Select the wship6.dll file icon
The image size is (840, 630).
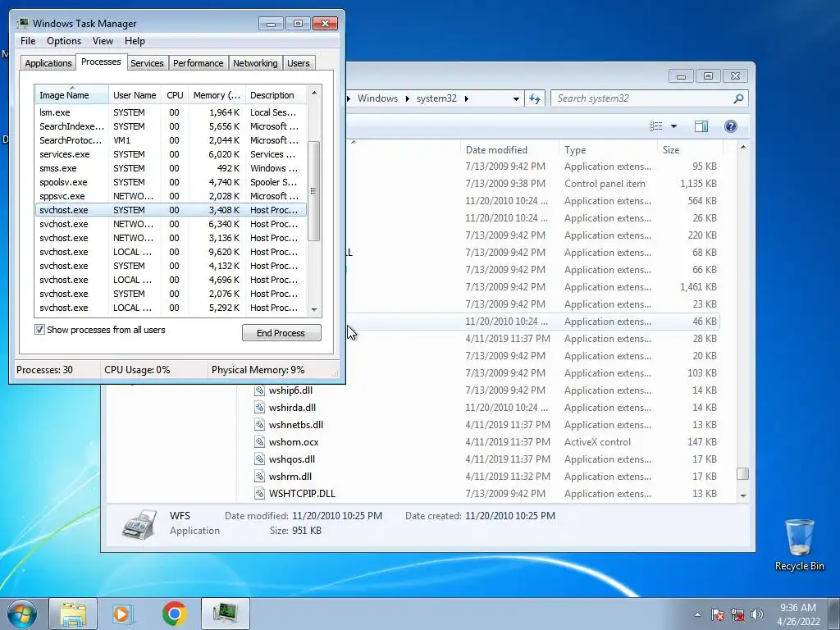point(259,390)
